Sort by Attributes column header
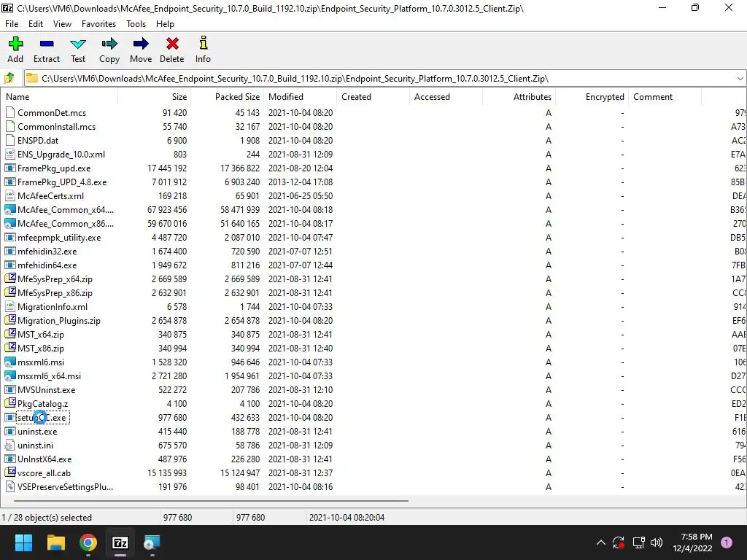 click(519, 97)
